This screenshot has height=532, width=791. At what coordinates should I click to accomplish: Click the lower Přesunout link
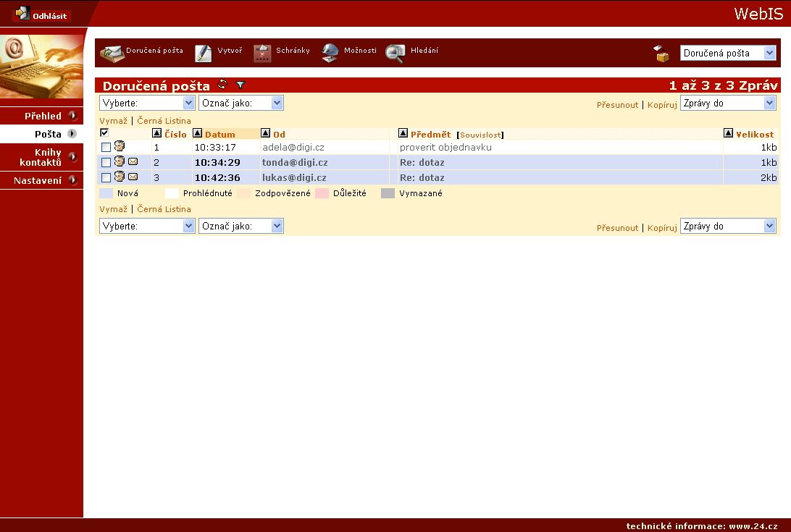click(617, 228)
